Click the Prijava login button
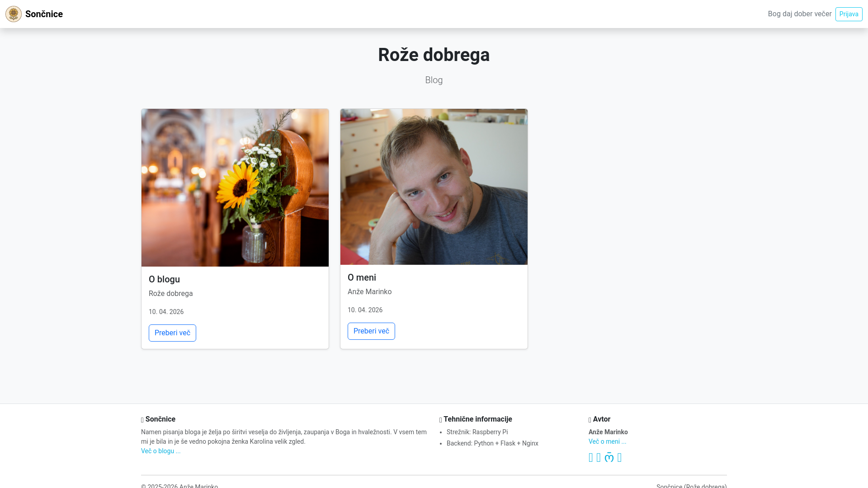This screenshot has height=488, width=868. tap(849, 14)
